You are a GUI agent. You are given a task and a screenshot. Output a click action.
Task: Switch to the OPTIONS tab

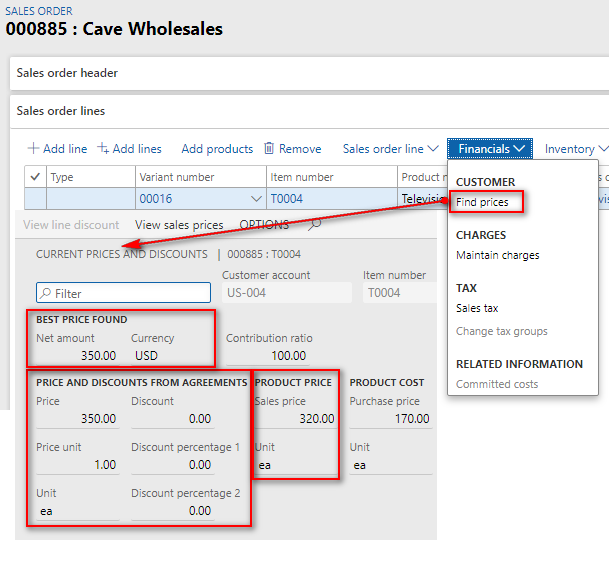pyautogui.click(x=264, y=225)
